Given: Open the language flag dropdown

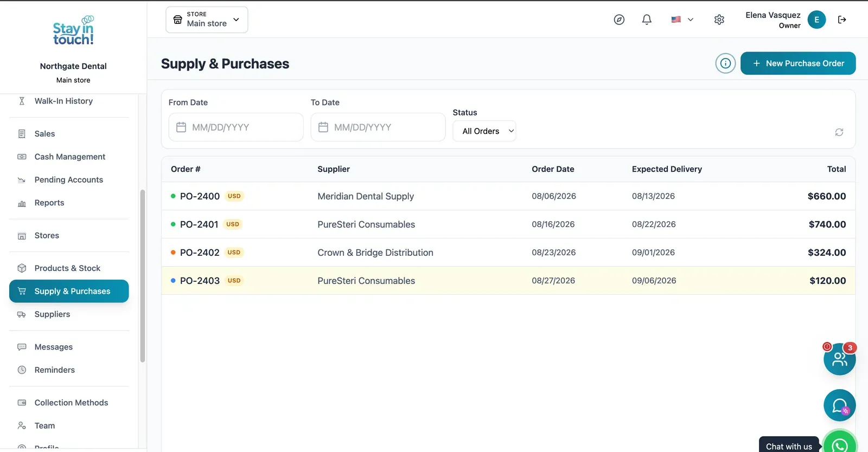Looking at the screenshot, I should pyautogui.click(x=682, y=20).
